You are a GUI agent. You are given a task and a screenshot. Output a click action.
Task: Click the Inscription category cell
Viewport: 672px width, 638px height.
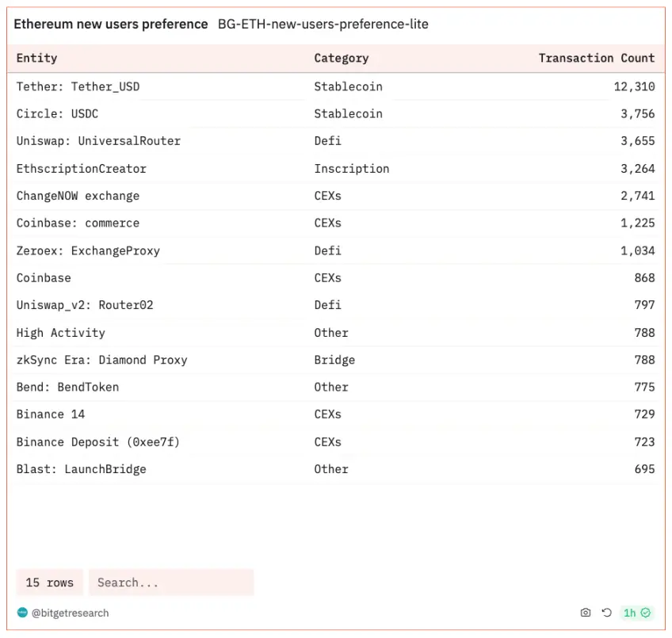tap(351, 169)
